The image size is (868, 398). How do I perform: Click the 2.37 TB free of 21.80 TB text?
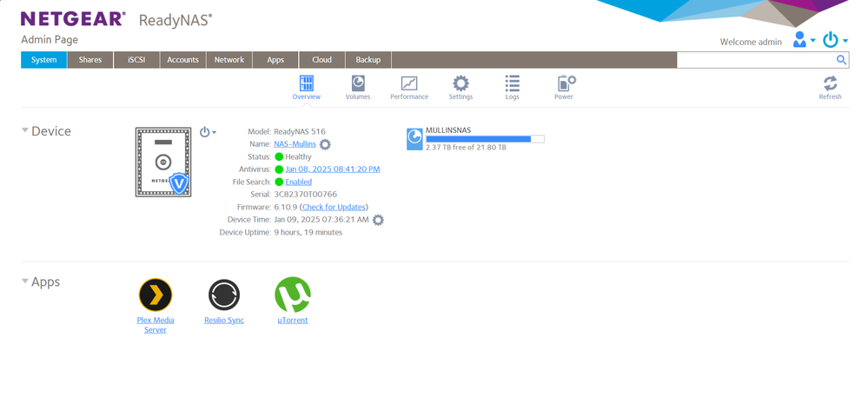coord(466,148)
